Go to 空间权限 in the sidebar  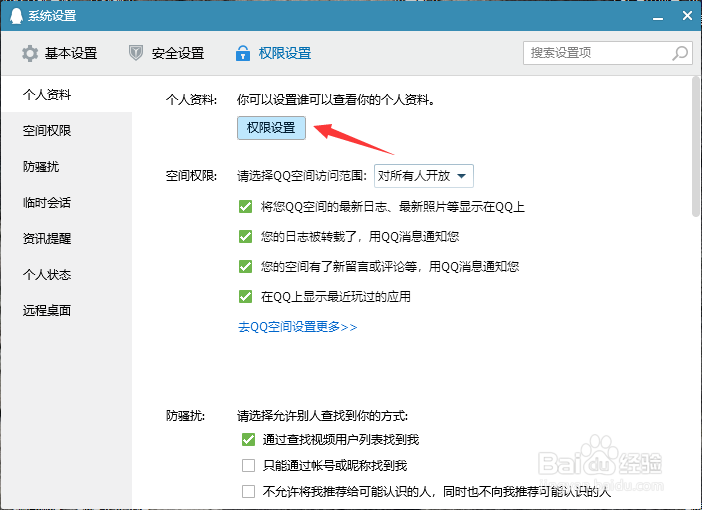66,131
